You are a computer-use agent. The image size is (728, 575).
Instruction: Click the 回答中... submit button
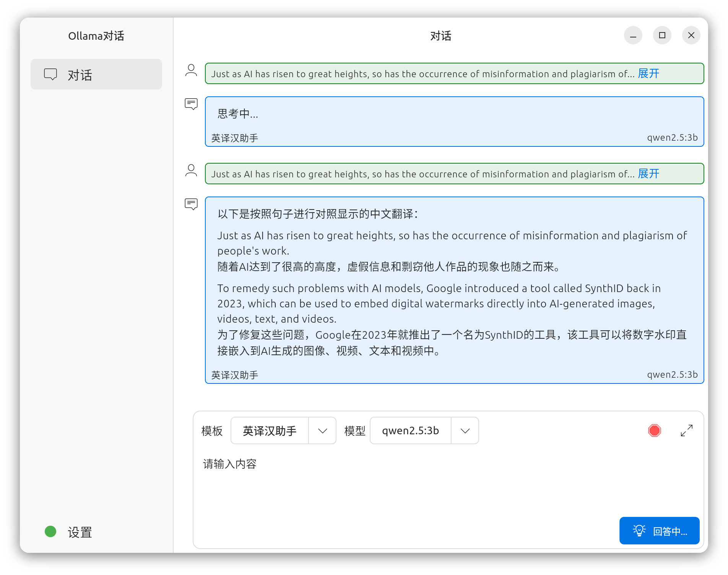point(659,531)
